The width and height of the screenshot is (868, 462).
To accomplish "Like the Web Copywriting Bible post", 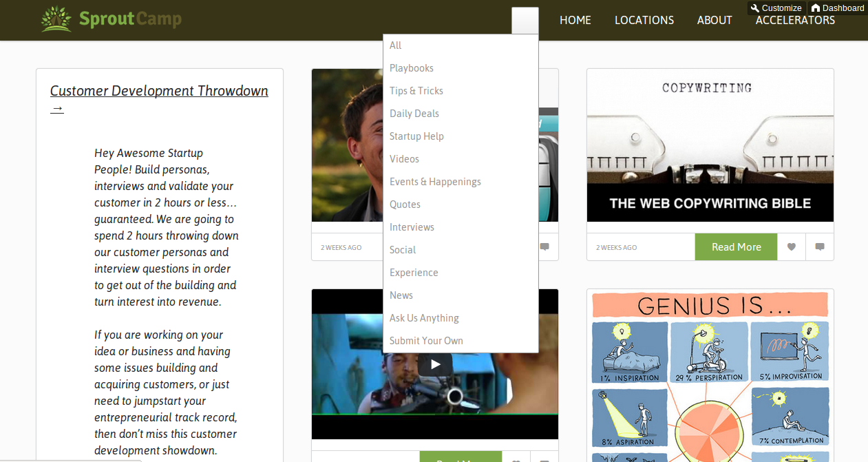I will click(x=792, y=247).
